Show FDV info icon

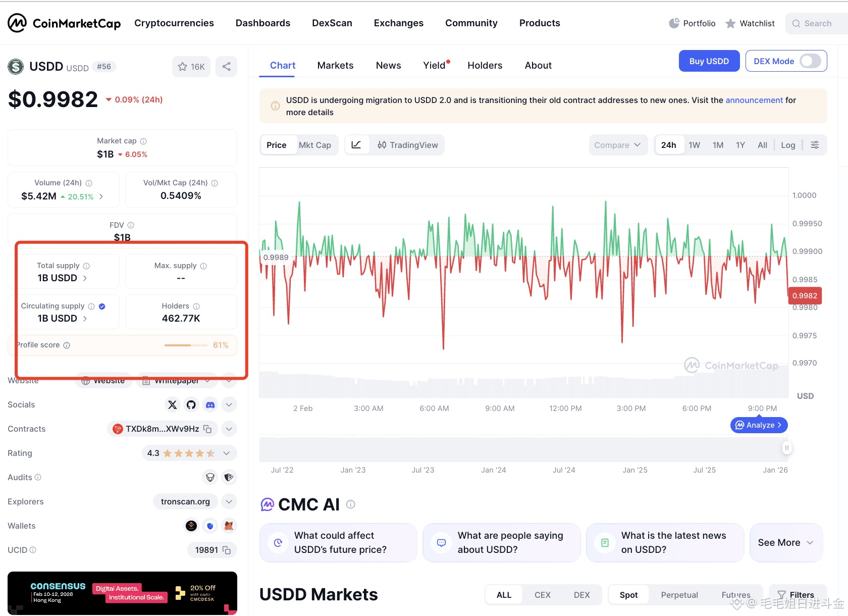(x=131, y=225)
